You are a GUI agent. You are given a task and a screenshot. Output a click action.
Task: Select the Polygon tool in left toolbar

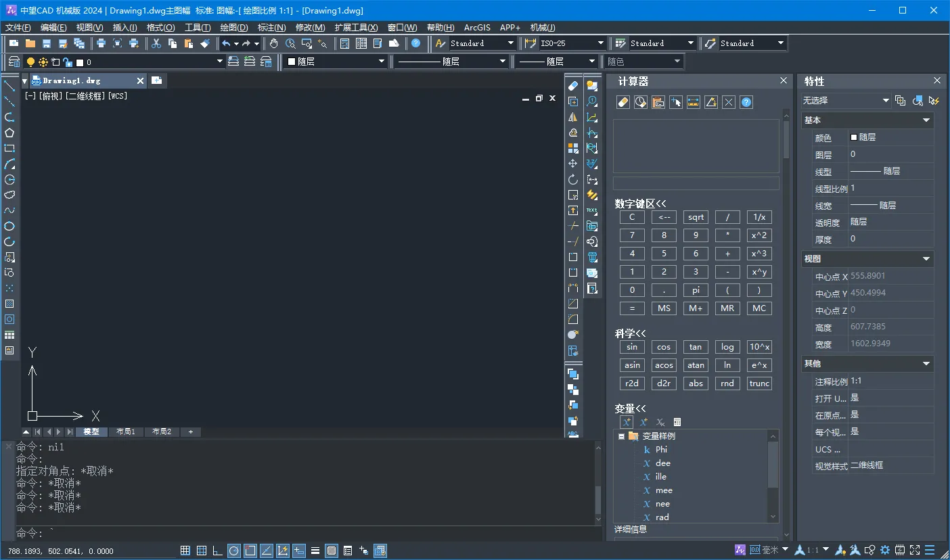[x=9, y=133]
